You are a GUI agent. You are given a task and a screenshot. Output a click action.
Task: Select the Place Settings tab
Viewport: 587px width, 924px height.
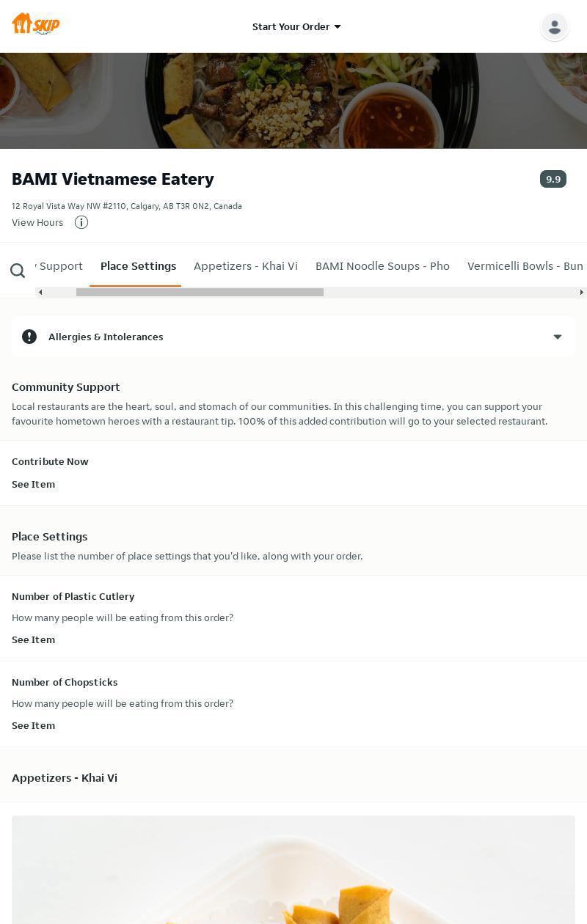point(138,266)
